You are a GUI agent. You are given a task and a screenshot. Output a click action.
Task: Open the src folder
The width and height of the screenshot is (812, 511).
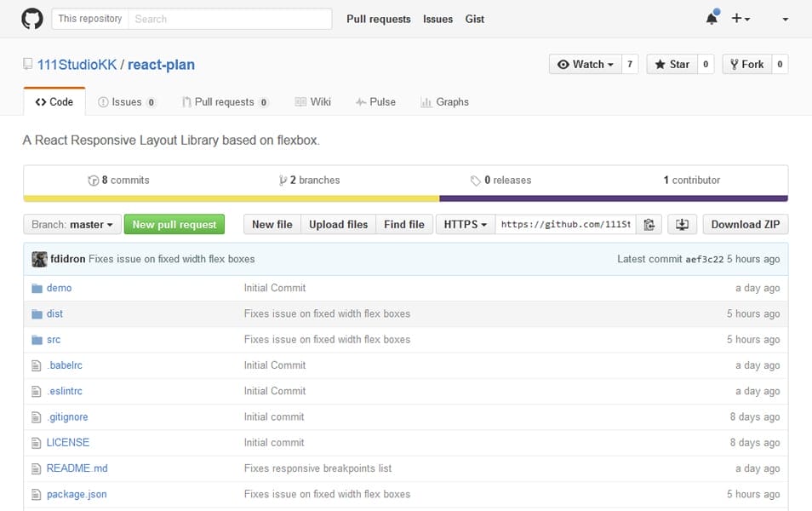point(54,340)
